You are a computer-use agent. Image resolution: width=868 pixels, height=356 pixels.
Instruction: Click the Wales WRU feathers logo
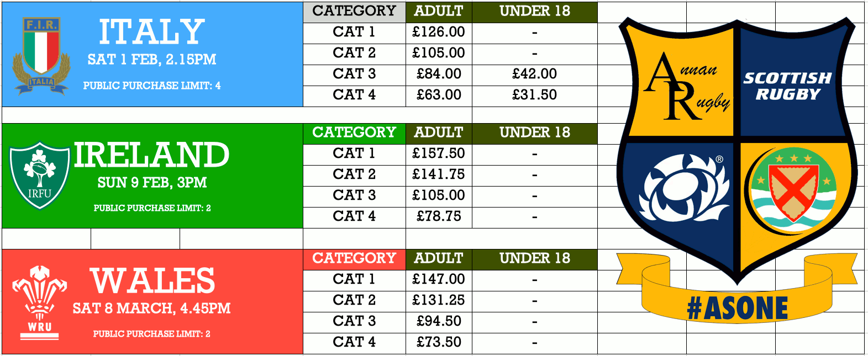(40, 302)
